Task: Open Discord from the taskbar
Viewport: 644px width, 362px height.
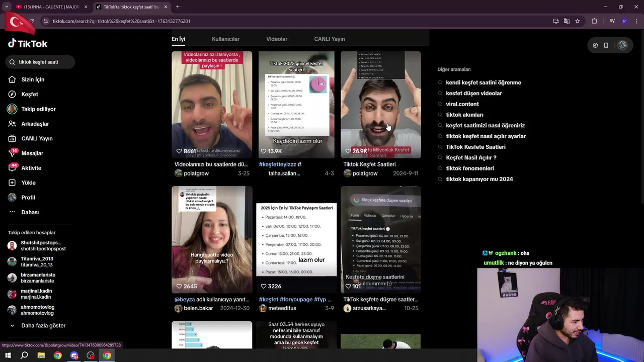Action: [74, 355]
